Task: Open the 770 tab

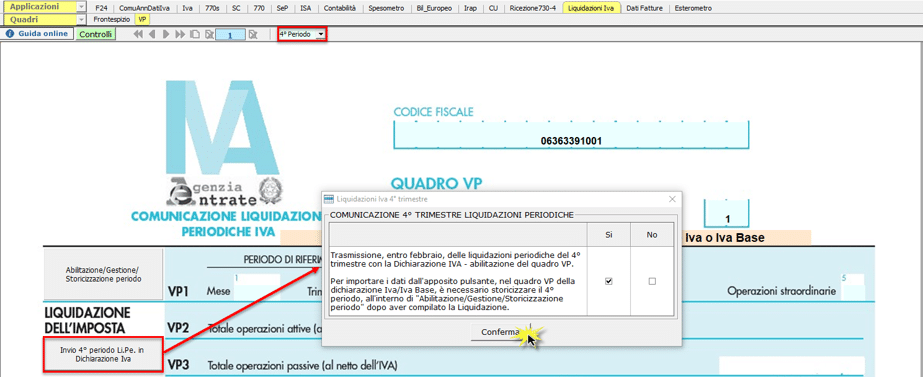Action: (x=258, y=8)
